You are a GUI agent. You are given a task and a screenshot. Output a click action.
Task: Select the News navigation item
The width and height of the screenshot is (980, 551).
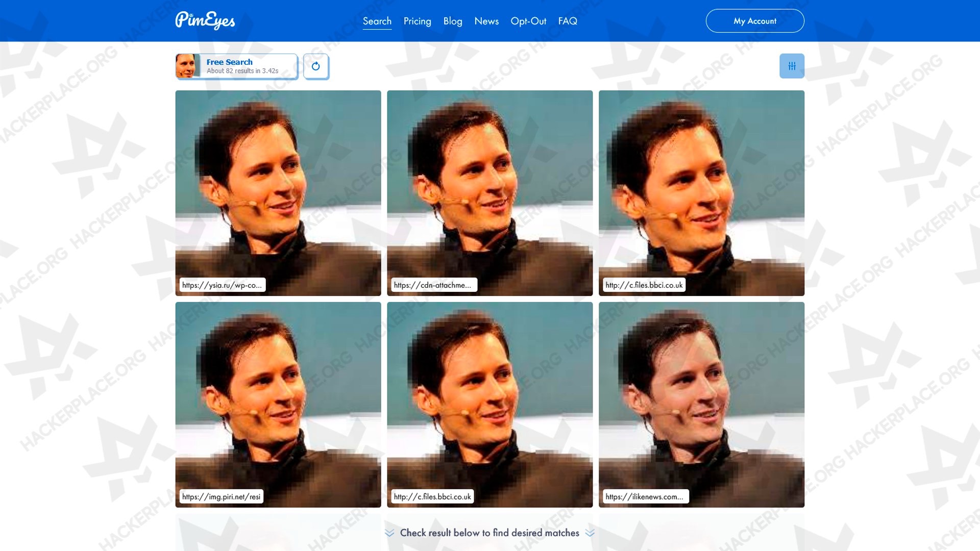click(x=486, y=21)
